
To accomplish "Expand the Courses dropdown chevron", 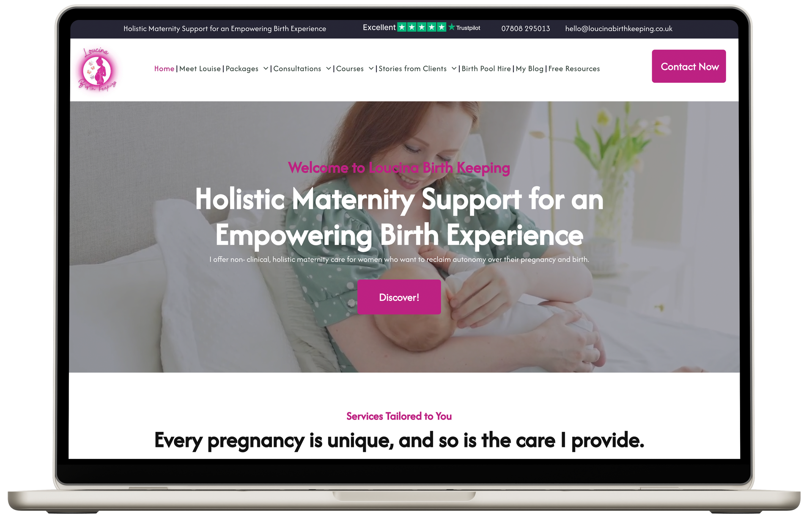I will [371, 69].
